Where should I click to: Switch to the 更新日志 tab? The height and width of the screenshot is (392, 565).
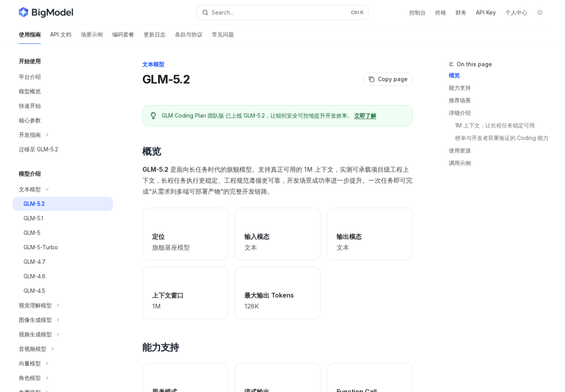(154, 34)
